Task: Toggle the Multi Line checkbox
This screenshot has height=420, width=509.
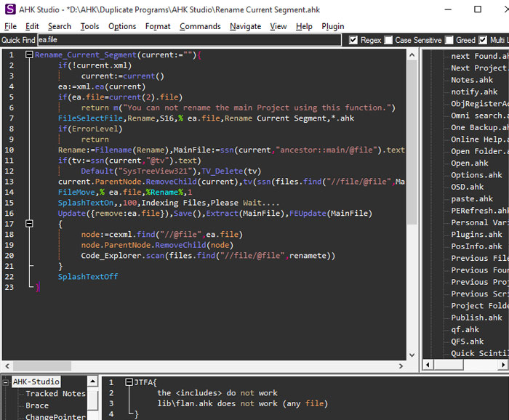Action: pos(483,40)
